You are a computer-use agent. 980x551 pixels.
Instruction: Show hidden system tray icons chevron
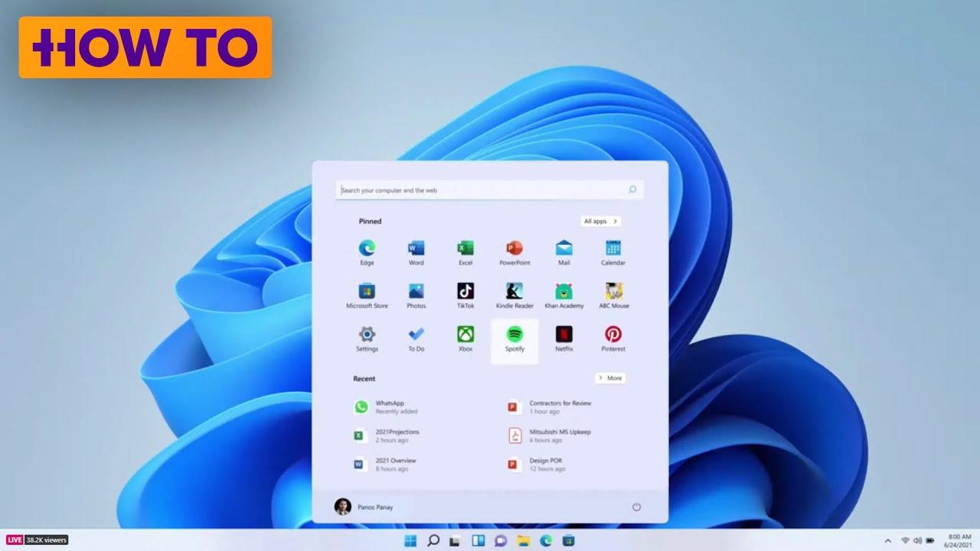tap(888, 540)
